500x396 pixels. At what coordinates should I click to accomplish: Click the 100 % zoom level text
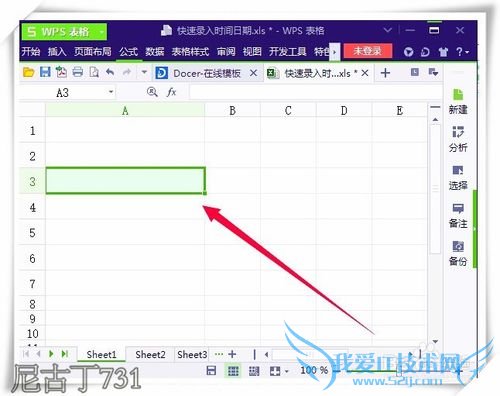point(314,370)
